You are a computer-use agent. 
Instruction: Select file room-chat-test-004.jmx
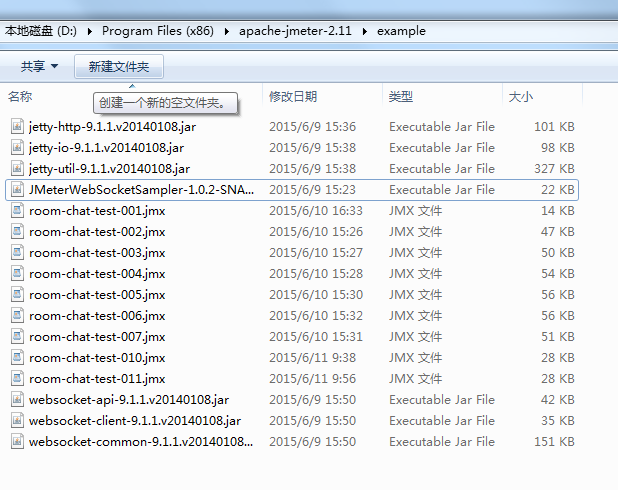(x=97, y=274)
